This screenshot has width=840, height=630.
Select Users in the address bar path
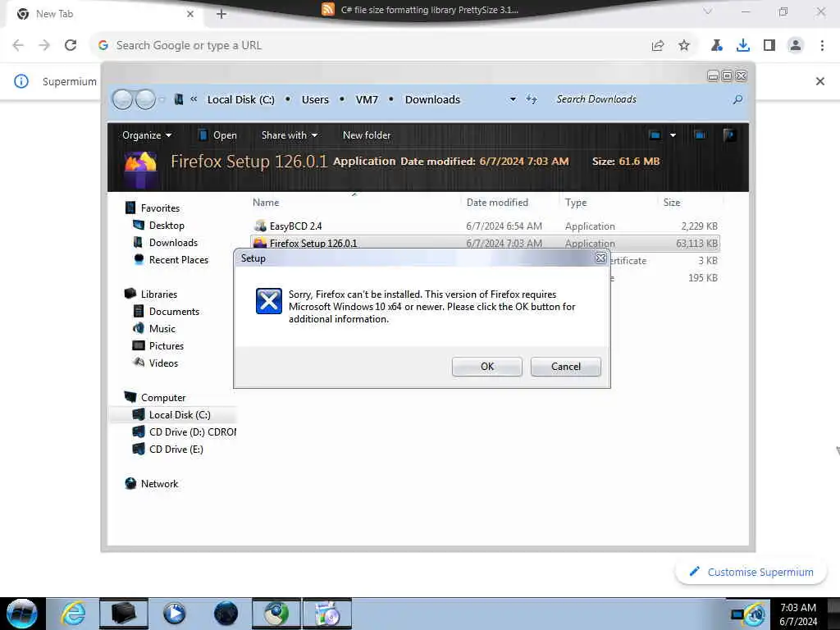(315, 99)
